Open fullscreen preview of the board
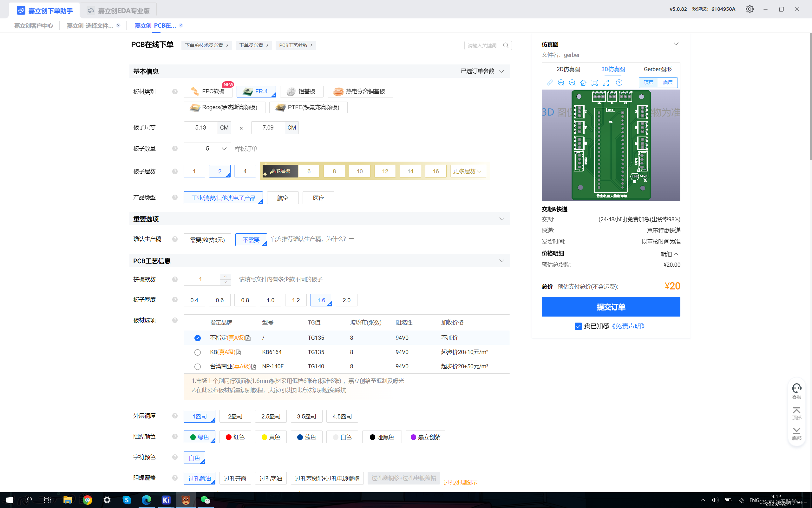 coord(606,83)
